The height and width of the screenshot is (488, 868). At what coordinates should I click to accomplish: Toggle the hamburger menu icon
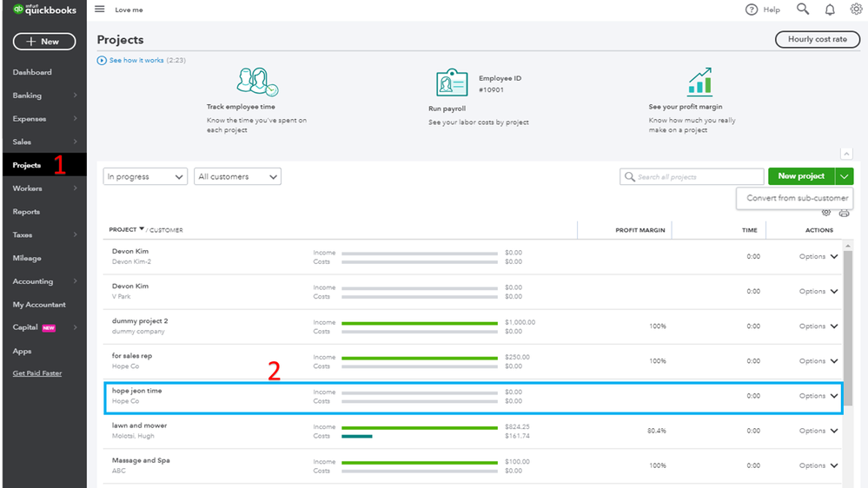(x=100, y=10)
